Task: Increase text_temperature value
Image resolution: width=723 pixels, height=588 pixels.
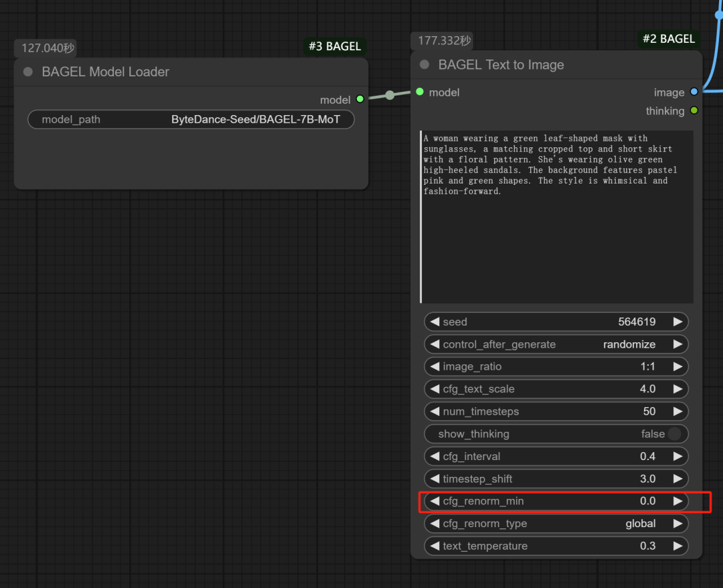Action: (x=677, y=546)
